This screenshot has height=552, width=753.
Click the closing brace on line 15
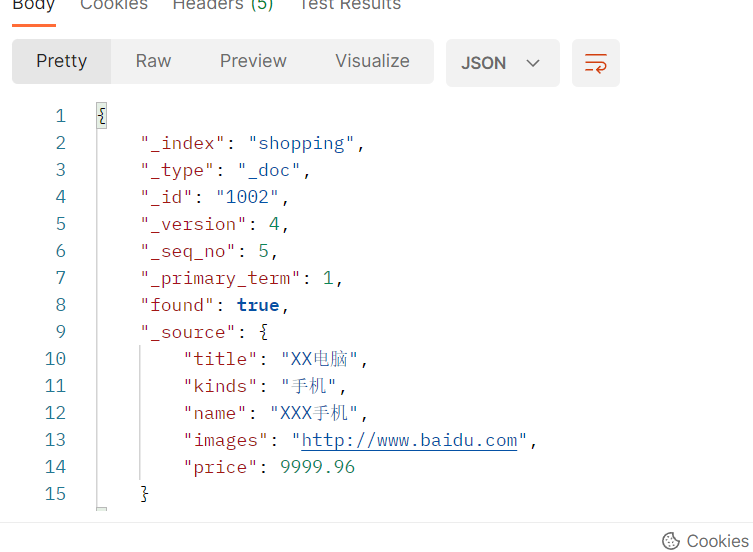(144, 494)
